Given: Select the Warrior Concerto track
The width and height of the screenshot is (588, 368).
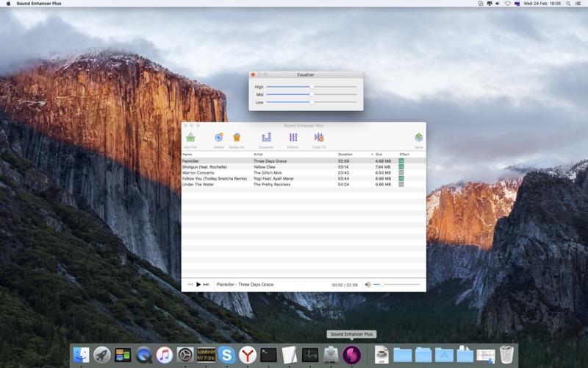Looking at the screenshot, I should [x=304, y=173].
